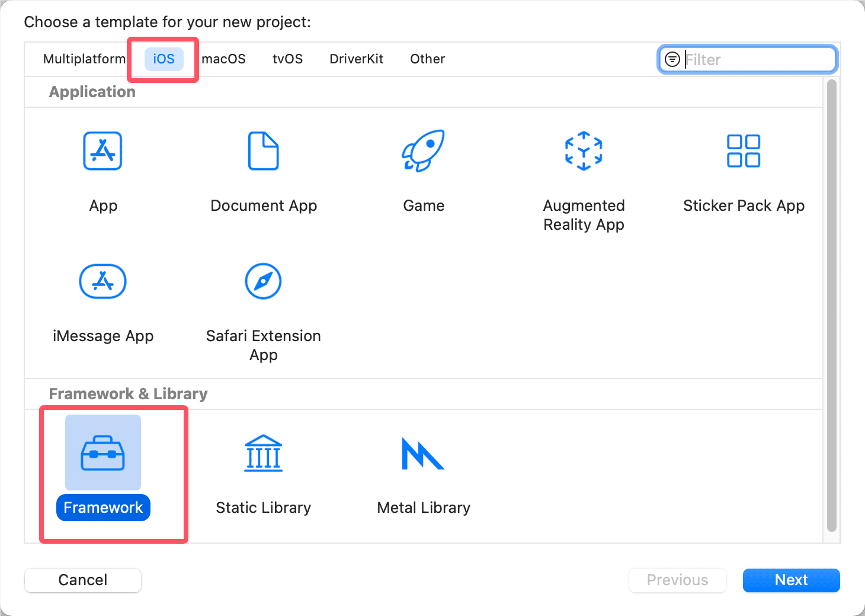This screenshot has height=616, width=865.
Task: Switch to the Multiplatform tab
Action: click(84, 59)
